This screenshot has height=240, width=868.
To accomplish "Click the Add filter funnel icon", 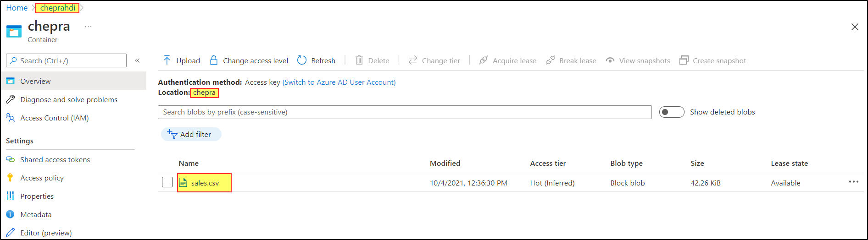I will (x=172, y=134).
